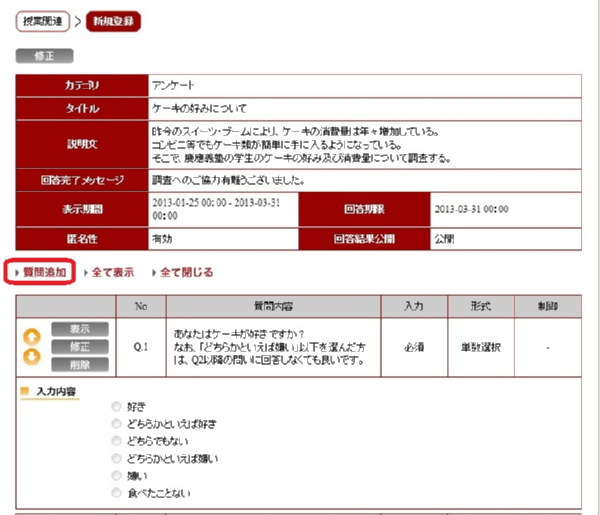The height and width of the screenshot is (515, 600).
Task: Click the 新規登録 breadcrumb tab
Action: click(114, 20)
